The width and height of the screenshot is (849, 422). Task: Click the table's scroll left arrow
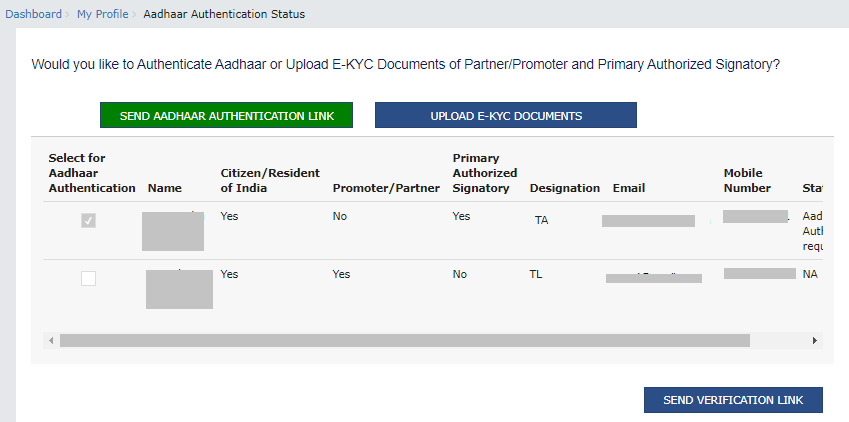pos(51,340)
